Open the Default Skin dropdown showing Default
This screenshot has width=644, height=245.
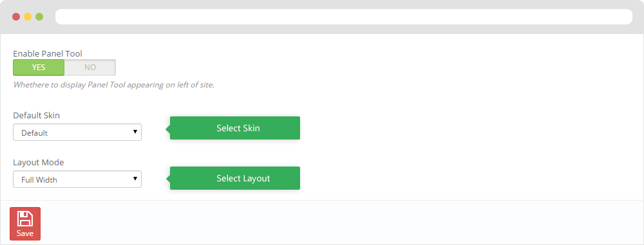point(77,132)
